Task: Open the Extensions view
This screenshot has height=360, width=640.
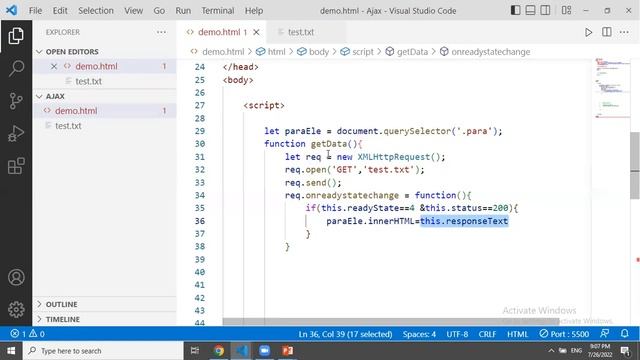Action: (x=16, y=166)
